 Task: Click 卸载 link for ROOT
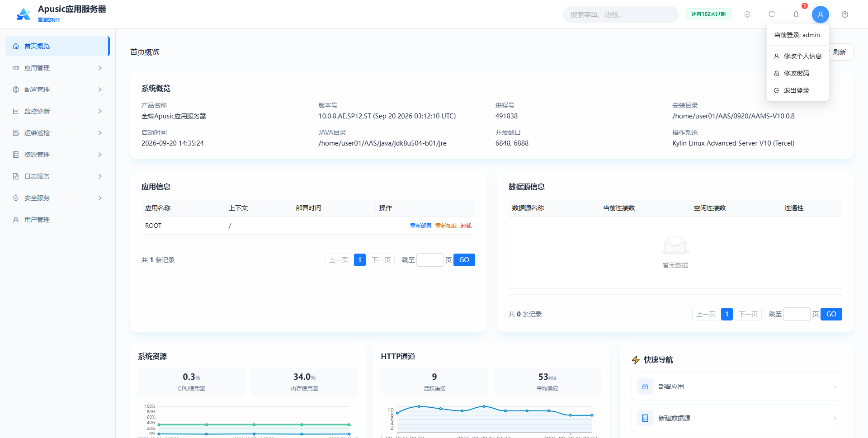tap(466, 226)
